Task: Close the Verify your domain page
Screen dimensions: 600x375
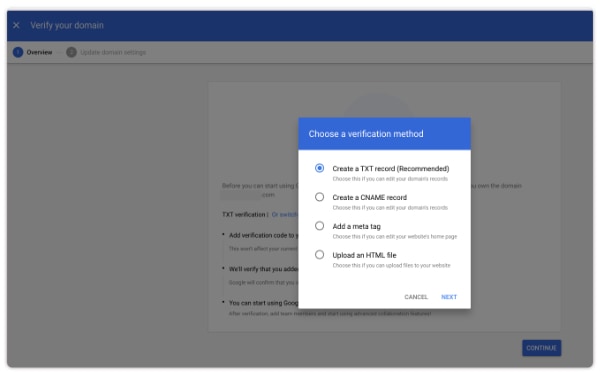Action: tap(16, 25)
